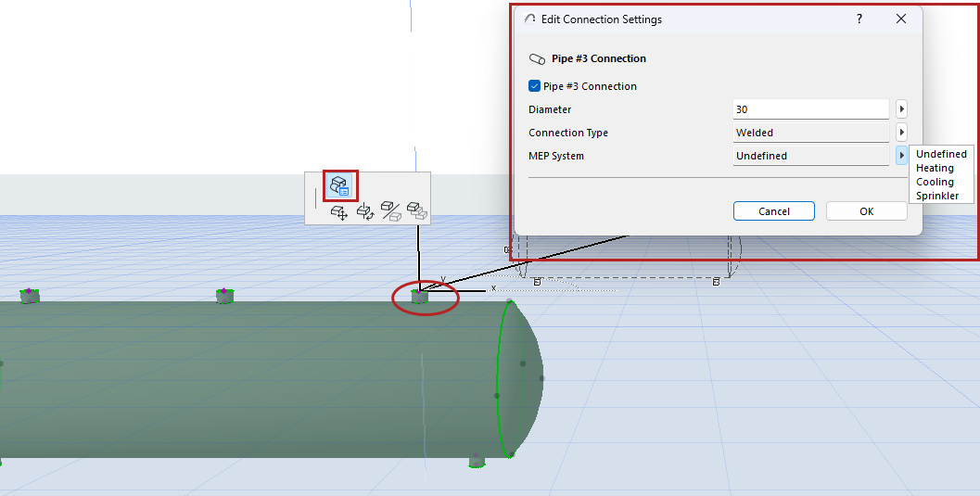
Task: Click the Connection Type label
Action: click(x=568, y=133)
